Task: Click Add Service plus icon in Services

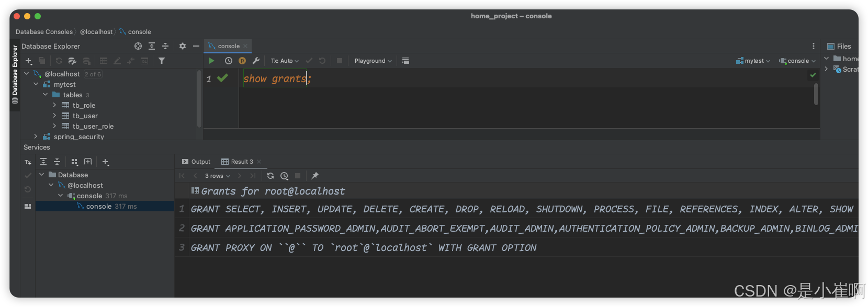Action: click(106, 162)
